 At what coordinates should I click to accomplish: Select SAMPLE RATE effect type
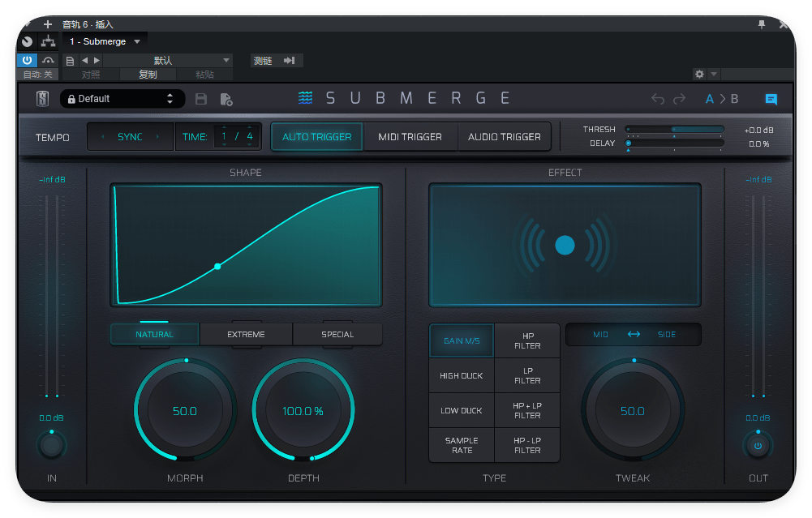tap(462, 445)
